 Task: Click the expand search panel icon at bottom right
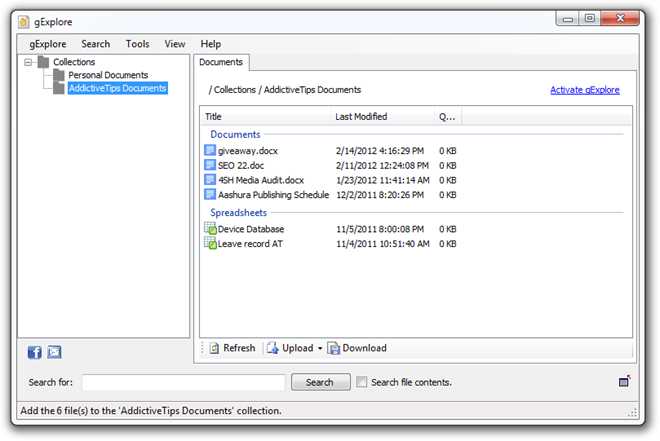pos(625,381)
